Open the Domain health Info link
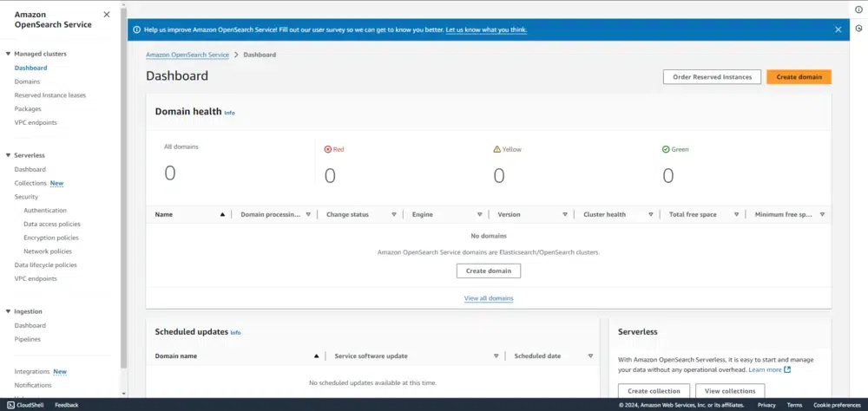Image resolution: width=868 pixels, height=411 pixels. [229, 113]
